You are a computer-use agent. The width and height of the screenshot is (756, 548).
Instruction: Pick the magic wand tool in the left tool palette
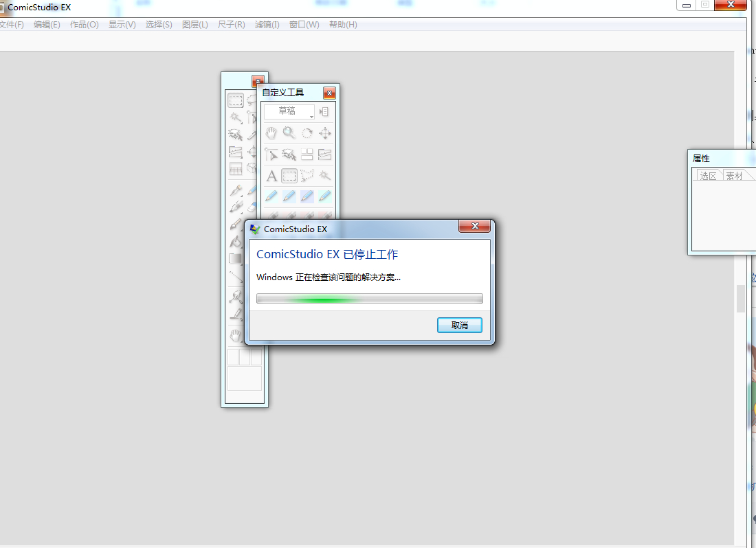pos(236,118)
